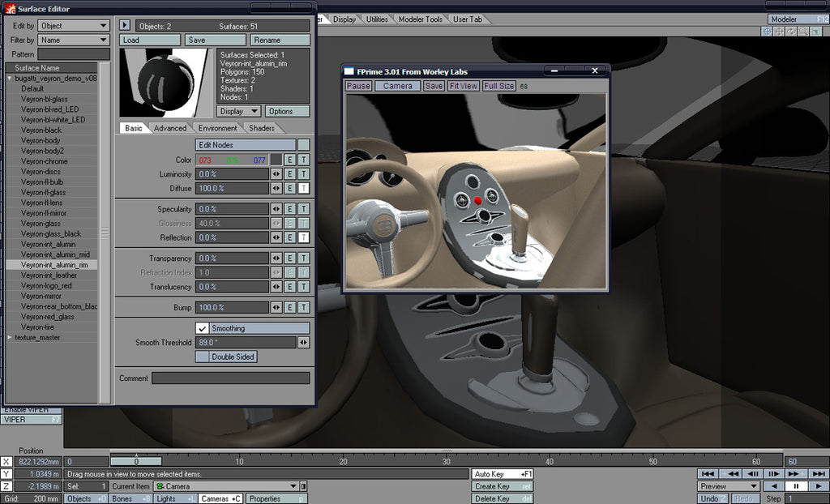Viewport: 830px width, 504px height.
Task: Click the play forward preview arrow
Action: [819, 486]
